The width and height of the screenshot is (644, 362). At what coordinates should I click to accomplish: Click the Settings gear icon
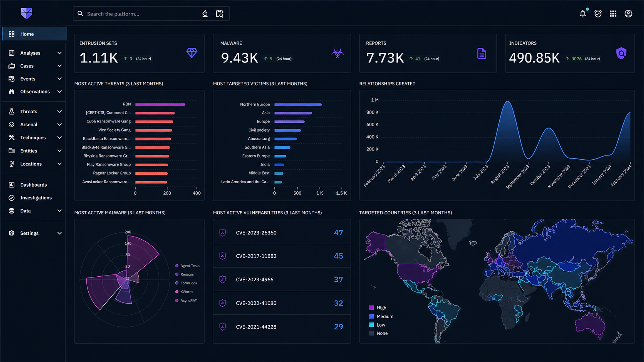click(12, 233)
